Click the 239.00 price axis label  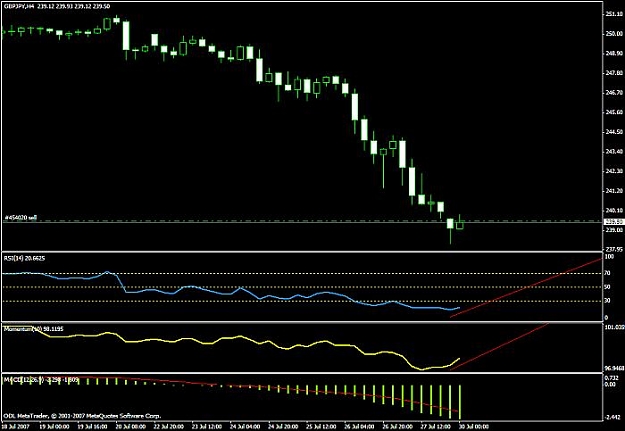[x=614, y=230]
